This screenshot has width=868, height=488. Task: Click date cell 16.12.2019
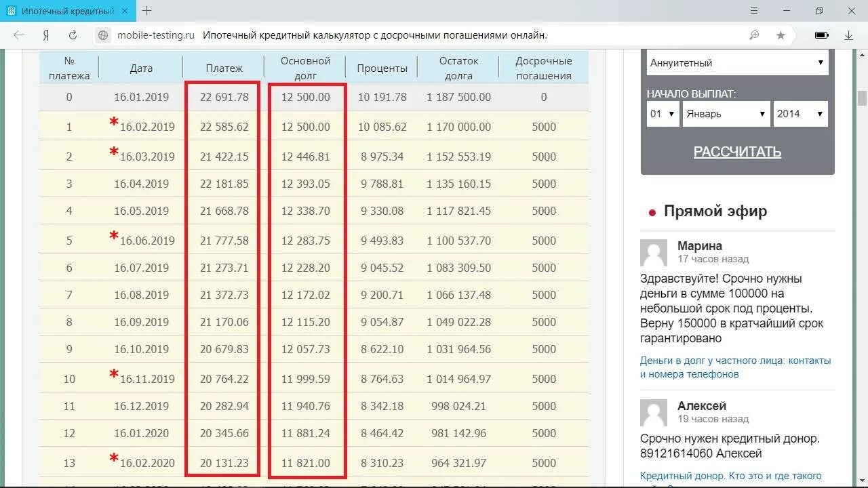pyautogui.click(x=141, y=406)
